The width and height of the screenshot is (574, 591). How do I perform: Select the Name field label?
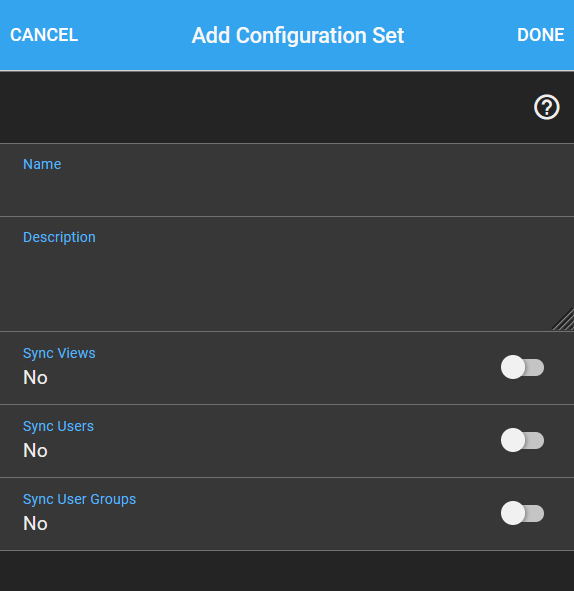[x=42, y=164]
